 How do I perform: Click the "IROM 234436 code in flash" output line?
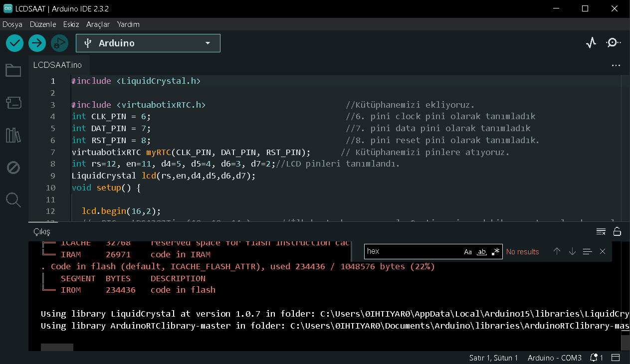point(129,290)
